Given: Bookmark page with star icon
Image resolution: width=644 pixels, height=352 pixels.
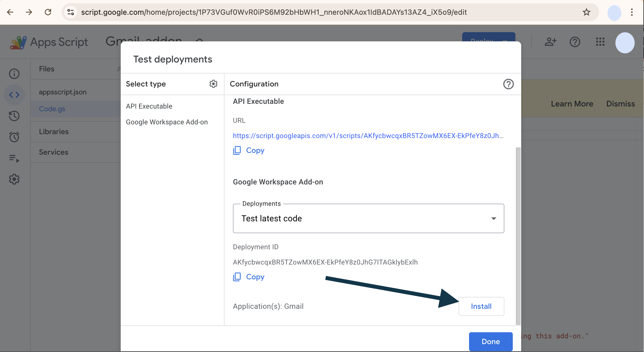Looking at the screenshot, I should (x=586, y=12).
